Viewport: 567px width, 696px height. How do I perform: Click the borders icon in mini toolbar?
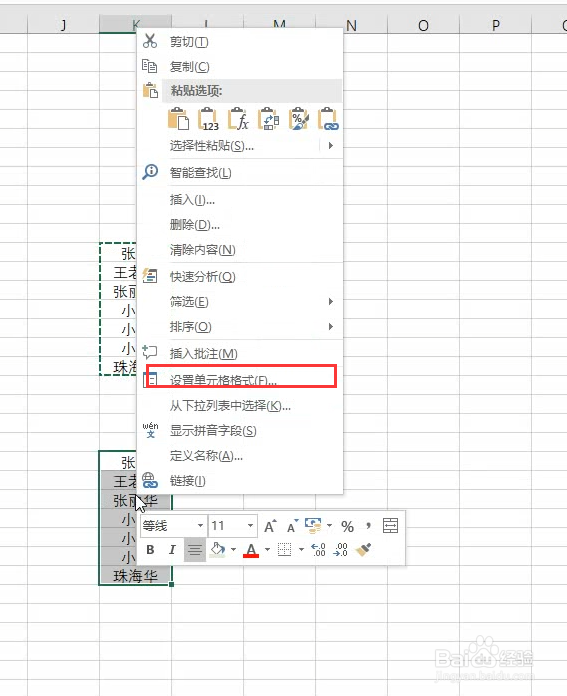click(x=285, y=550)
